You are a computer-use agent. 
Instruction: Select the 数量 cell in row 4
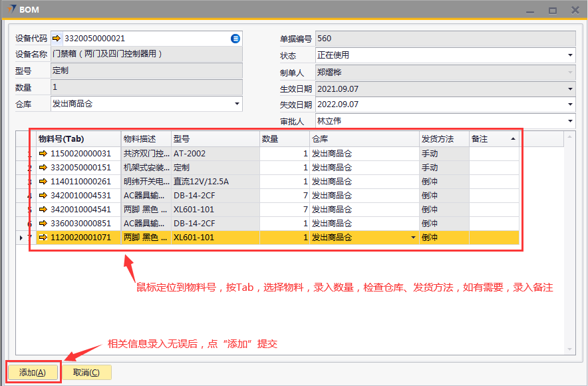click(284, 196)
